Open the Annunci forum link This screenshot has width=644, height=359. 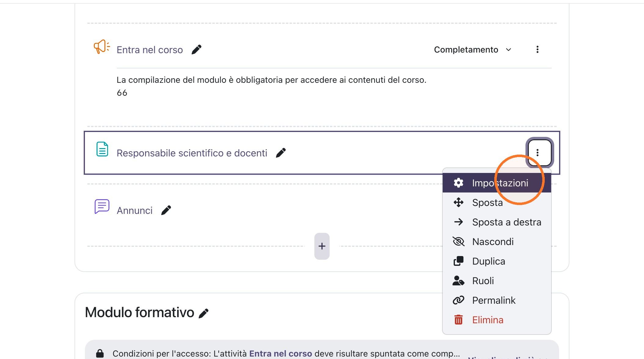tap(134, 211)
